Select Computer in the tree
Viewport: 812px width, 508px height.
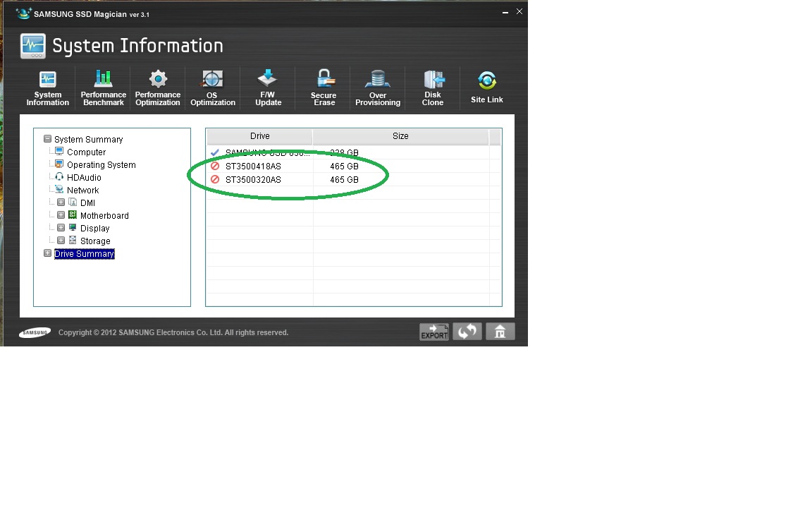click(x=86, y=152)
